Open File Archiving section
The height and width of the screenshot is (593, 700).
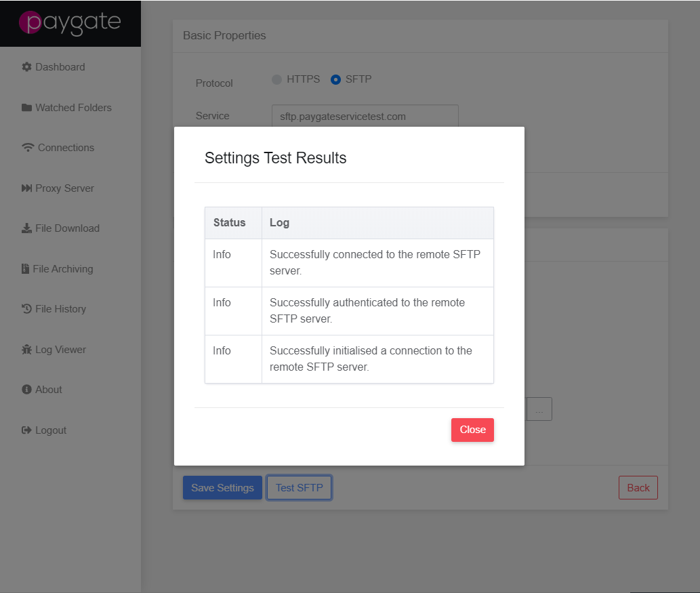pos(58,269)
